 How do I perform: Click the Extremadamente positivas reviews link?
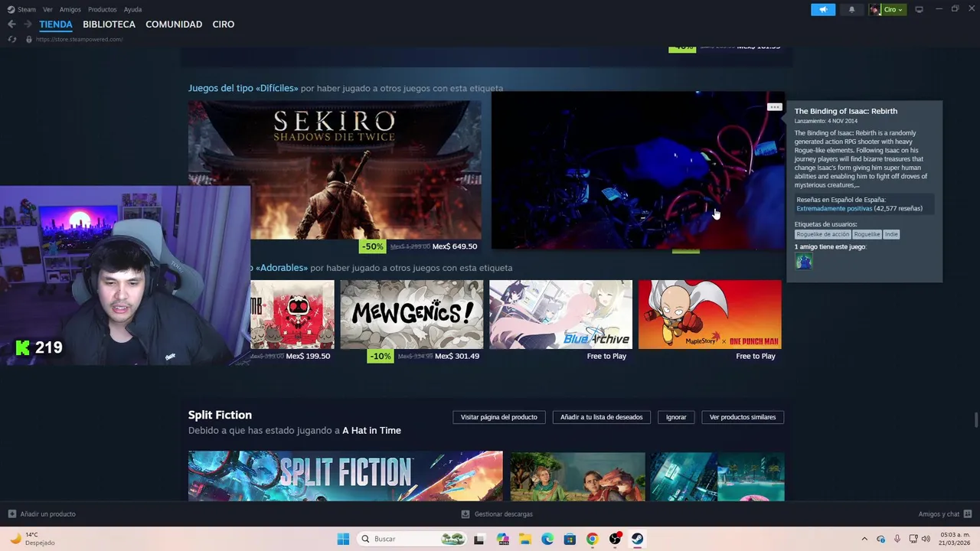tap(834, 208)
